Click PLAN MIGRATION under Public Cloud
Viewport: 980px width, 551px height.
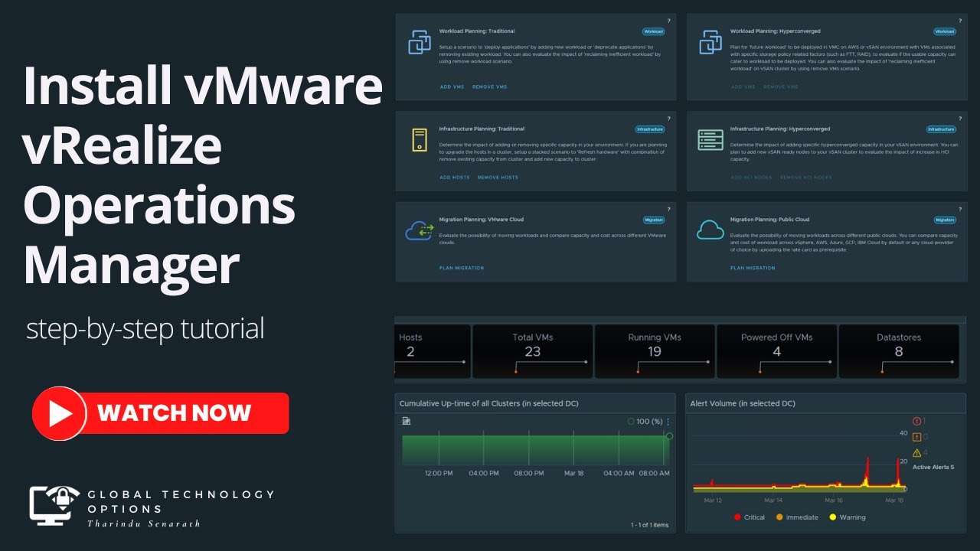pos(753,268)
